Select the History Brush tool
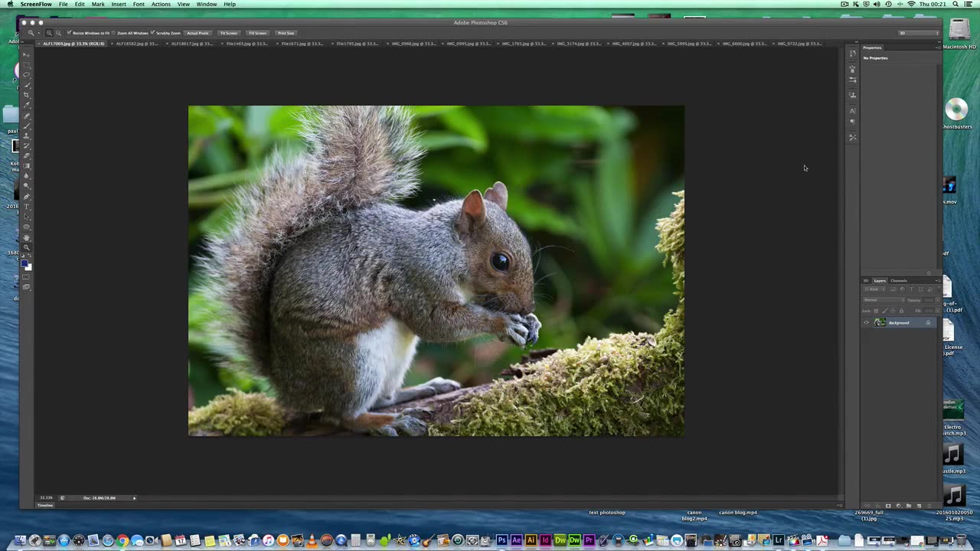This screenshot has height=551, width=980. [26, 145]
